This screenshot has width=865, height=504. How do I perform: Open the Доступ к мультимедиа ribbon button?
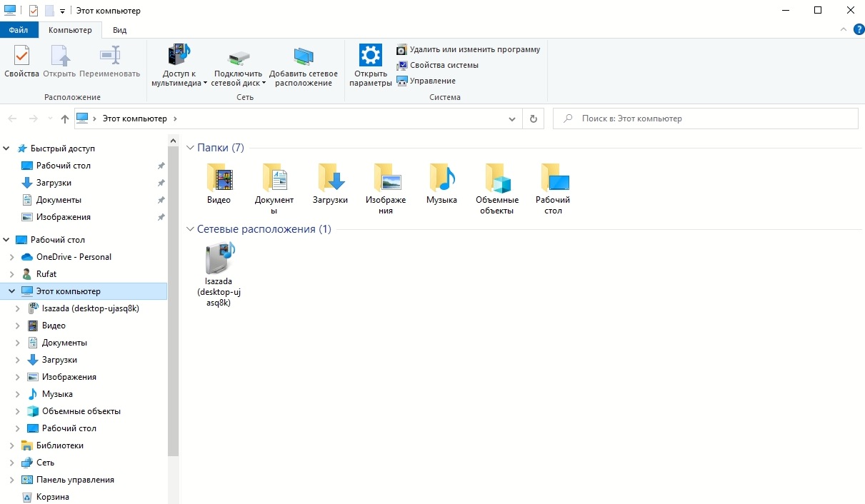[x=179, y=56]
